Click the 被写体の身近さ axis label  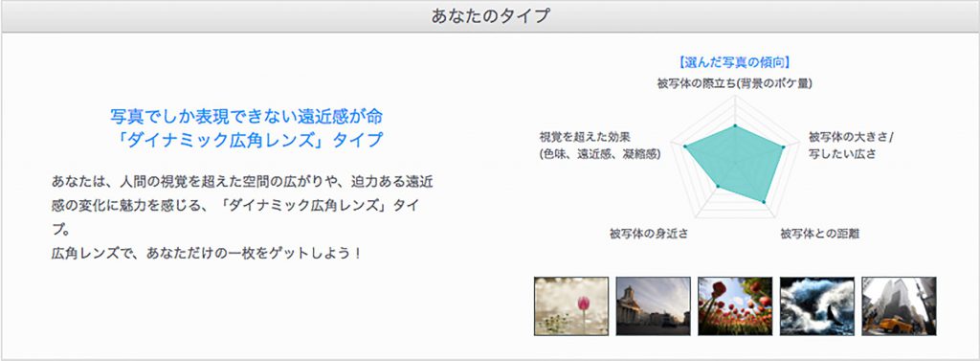[649, 234]
